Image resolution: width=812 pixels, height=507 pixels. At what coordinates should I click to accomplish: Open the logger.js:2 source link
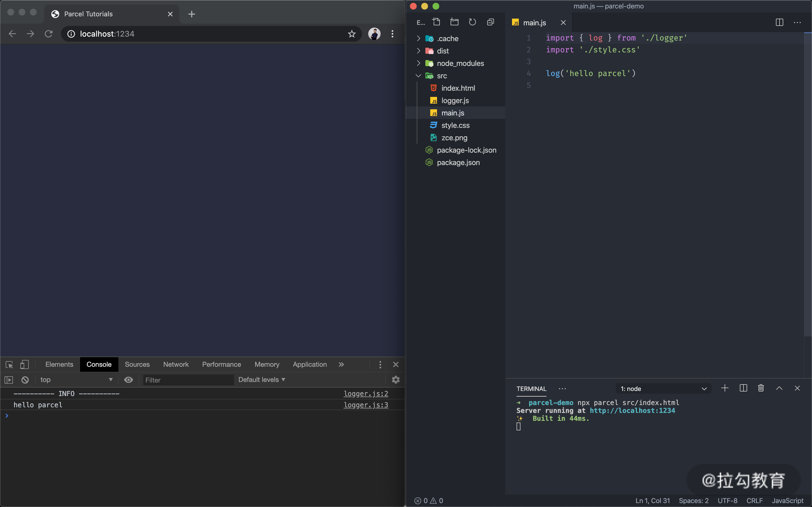tap(366, 394)
